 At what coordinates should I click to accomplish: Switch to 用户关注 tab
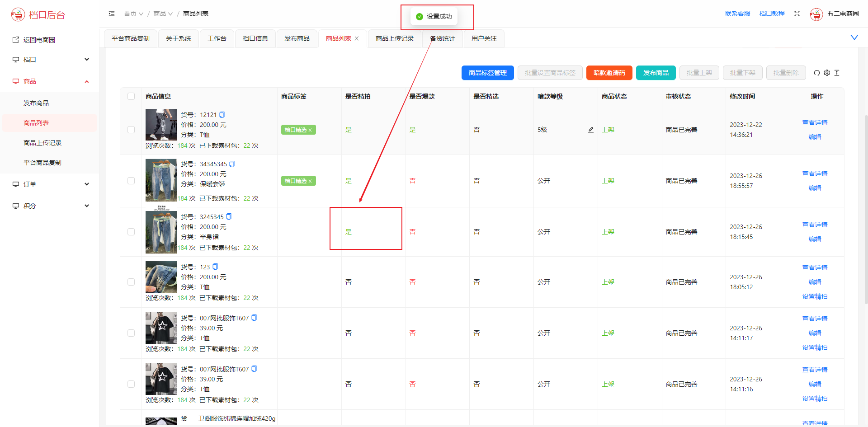[x=484, y=38]
